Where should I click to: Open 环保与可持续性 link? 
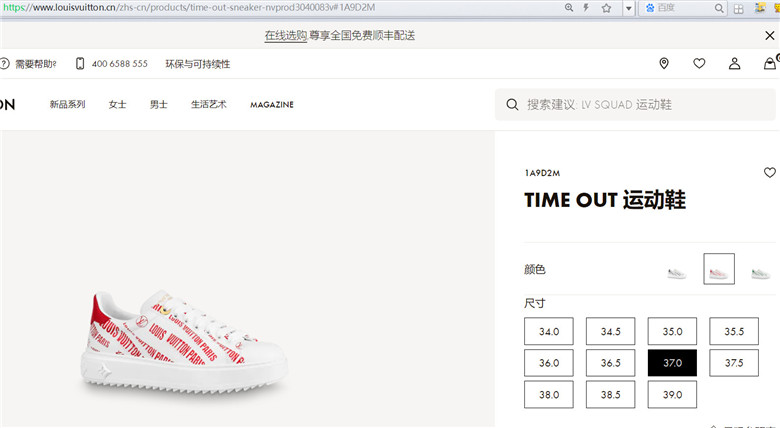(197, 64)
